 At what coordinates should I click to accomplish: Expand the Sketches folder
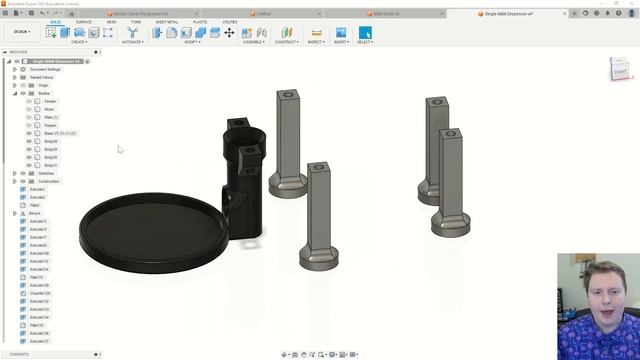tap(15, 173)
